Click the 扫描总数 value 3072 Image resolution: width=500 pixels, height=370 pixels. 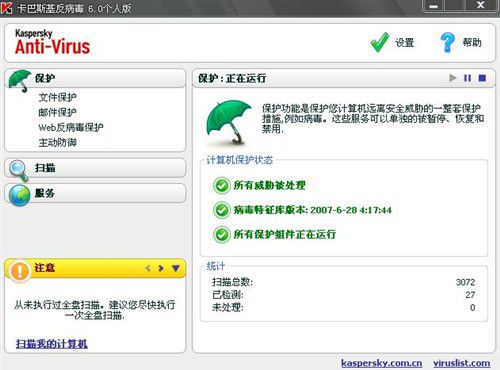(465, 282)
